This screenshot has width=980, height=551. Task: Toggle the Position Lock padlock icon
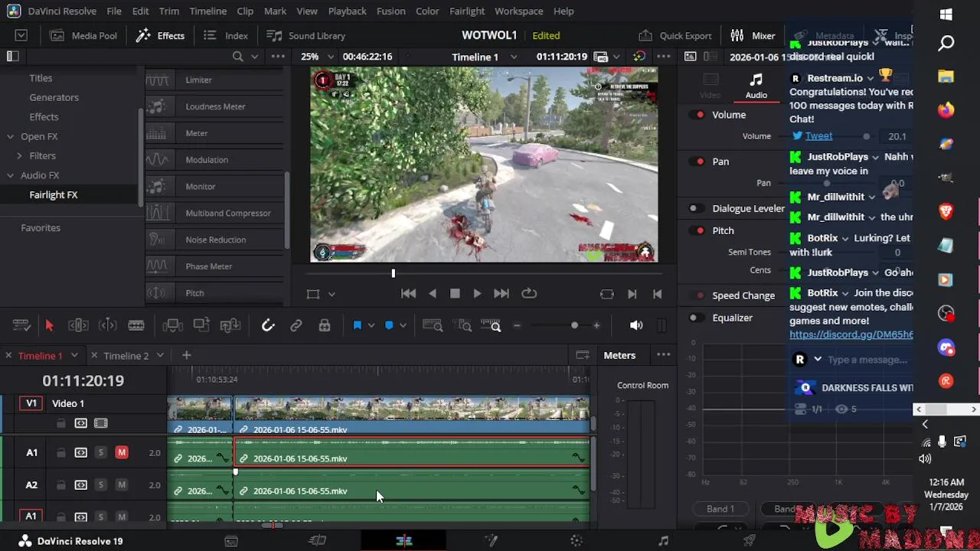click(325, 326)
